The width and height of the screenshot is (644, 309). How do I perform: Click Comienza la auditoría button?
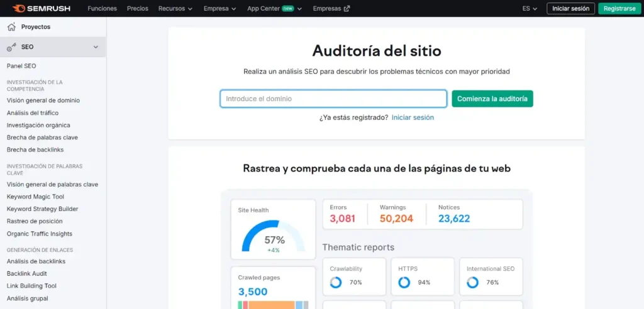coord(492,99)
